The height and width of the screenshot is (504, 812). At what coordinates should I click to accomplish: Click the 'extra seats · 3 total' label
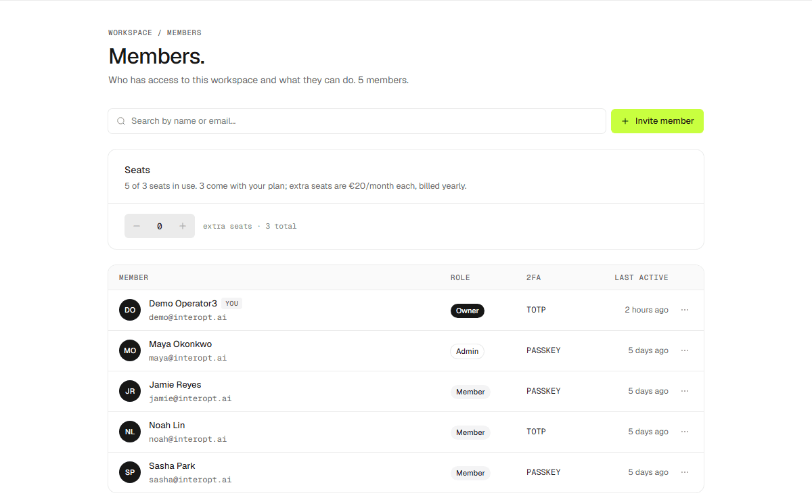pyautogui.click(x=250, y=226)
